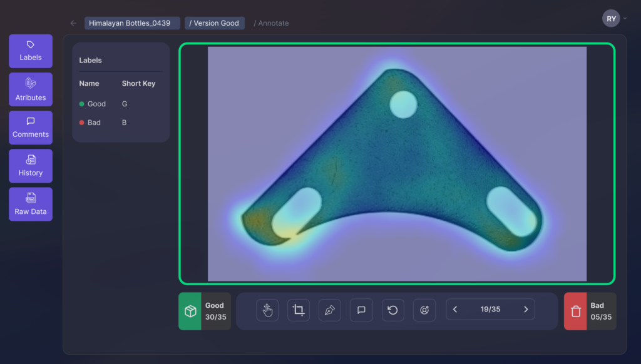Open the Comments sidebar panel
Viewport: 641px width, 364px height.
click(31, 128)
